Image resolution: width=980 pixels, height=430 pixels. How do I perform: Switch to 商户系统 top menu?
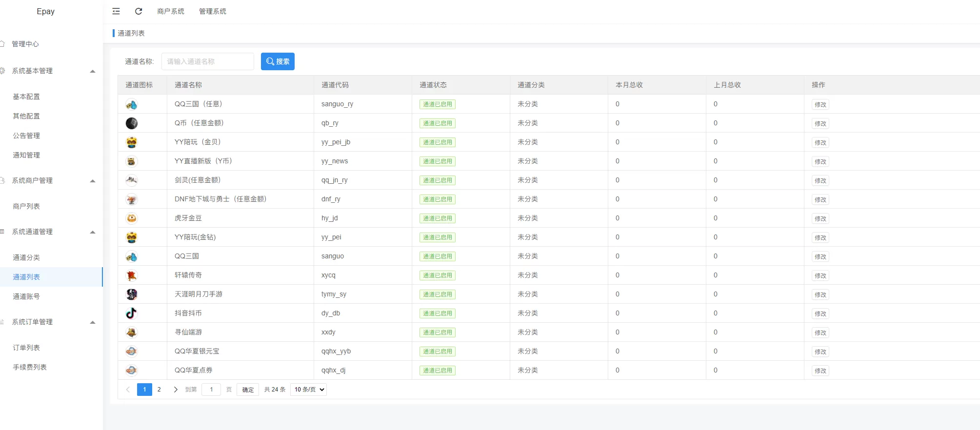pos(171,11)
